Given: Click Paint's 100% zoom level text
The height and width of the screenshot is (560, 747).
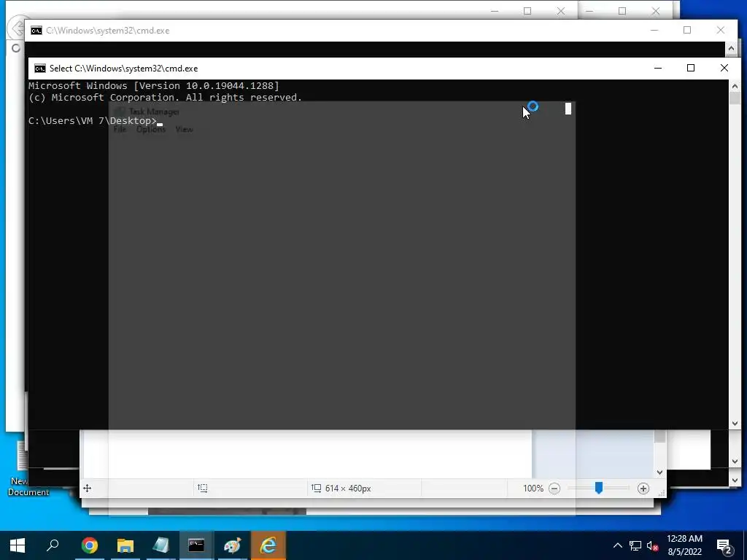Looking at the screenshot, I should pos(533,489).
